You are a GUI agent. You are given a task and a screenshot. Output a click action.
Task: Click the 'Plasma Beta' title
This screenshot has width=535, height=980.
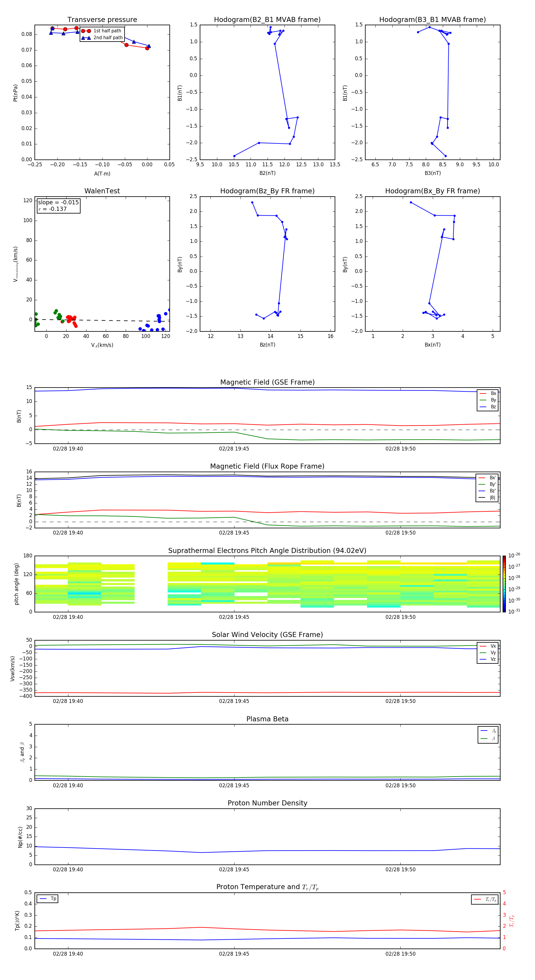267,719
